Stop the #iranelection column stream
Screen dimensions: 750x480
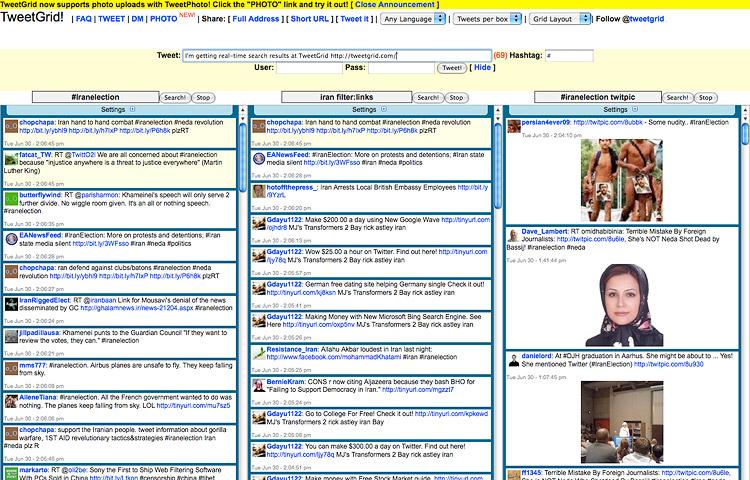(203, 98)
